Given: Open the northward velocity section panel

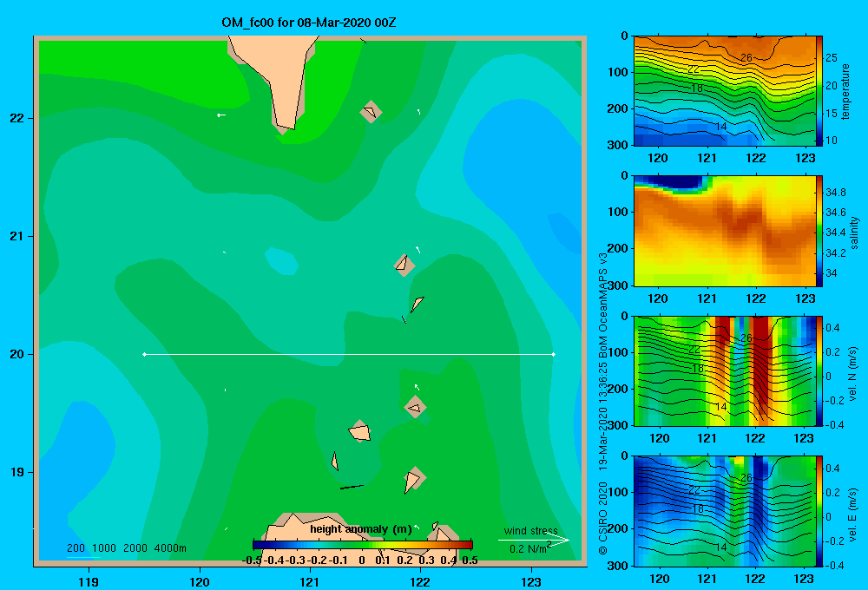Looking at the screenshot, I should [x=724, y=370].
